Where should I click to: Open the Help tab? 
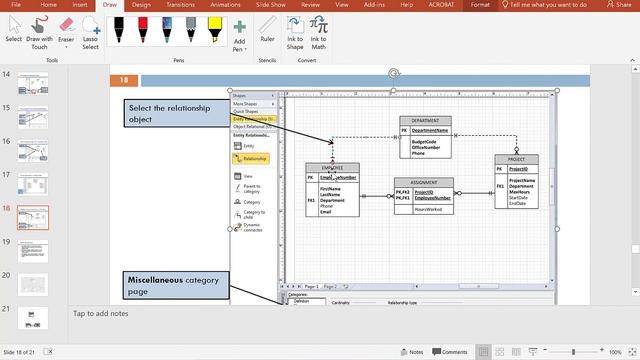tap(407, 4)
